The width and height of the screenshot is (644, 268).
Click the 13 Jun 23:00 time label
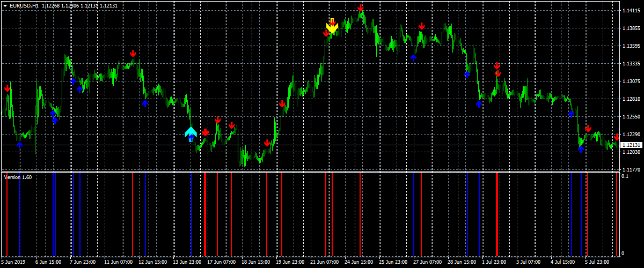pos(187,262)
